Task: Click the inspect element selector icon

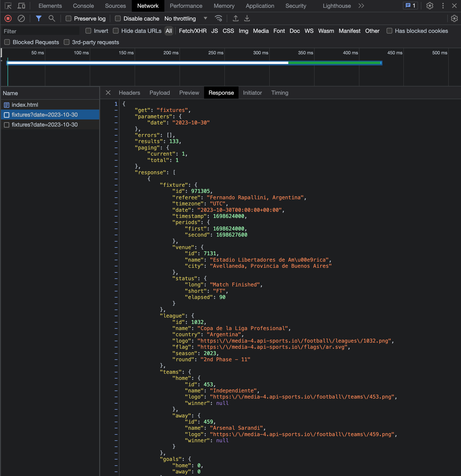Action: point(8,6)
